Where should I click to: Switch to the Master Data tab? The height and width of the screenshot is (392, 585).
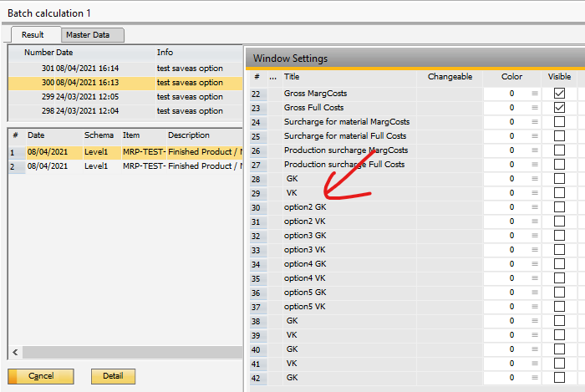[x=93, y=34]
